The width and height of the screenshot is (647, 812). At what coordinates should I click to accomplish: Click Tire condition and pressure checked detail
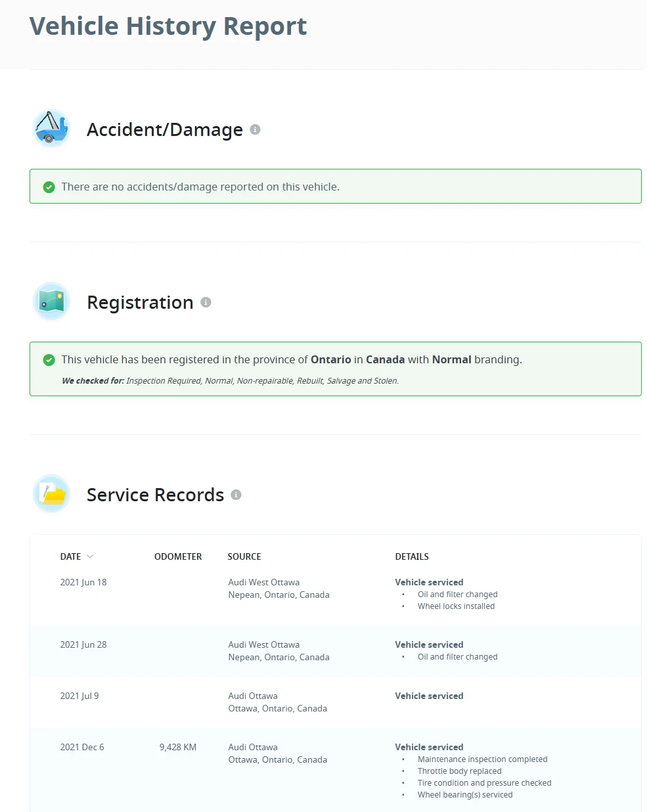point(485,783)
